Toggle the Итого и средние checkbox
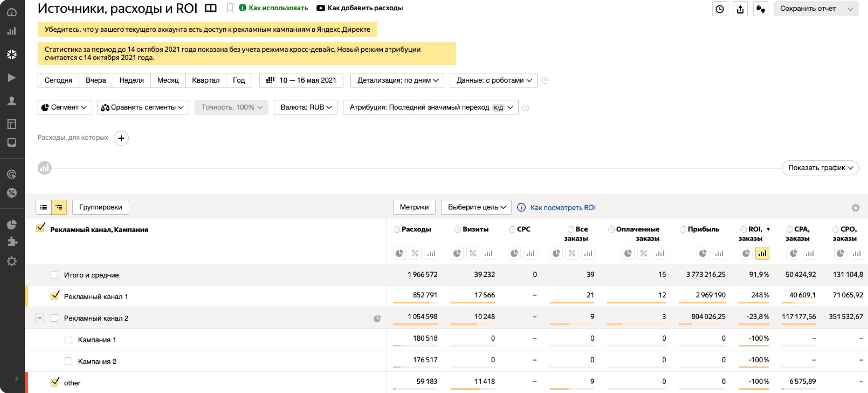Screen dimensions: 868x393 (x=55, y=275)
